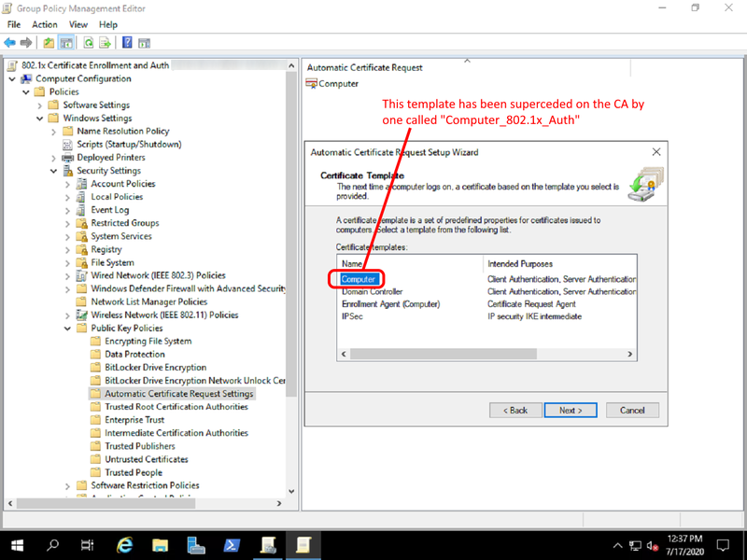Click the network tray icon

point(635,546)
